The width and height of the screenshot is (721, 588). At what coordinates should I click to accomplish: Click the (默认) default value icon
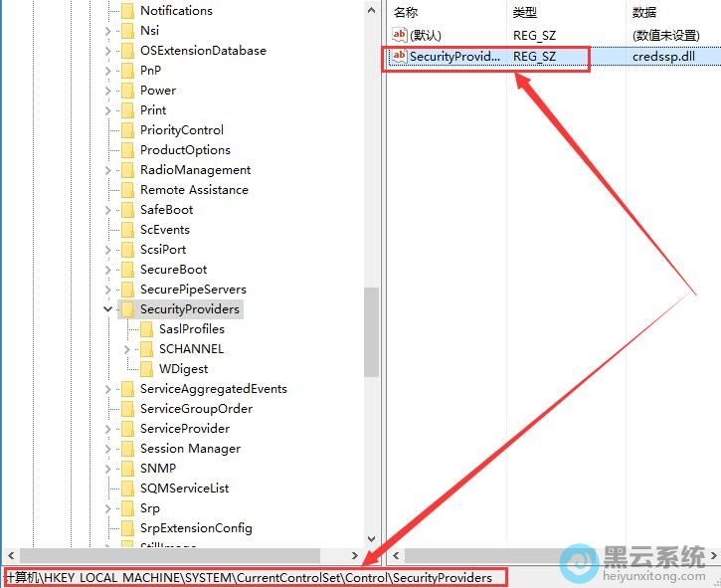pos(400,35)
